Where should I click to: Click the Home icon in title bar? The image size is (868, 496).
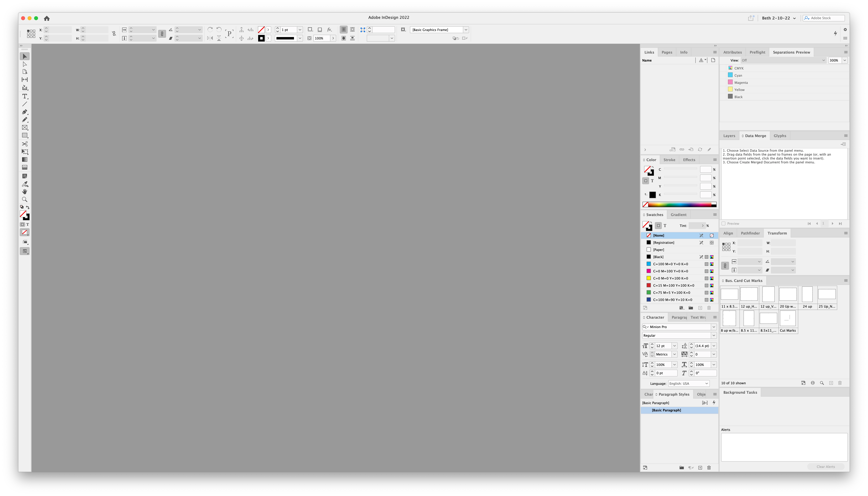coord(47,18)
